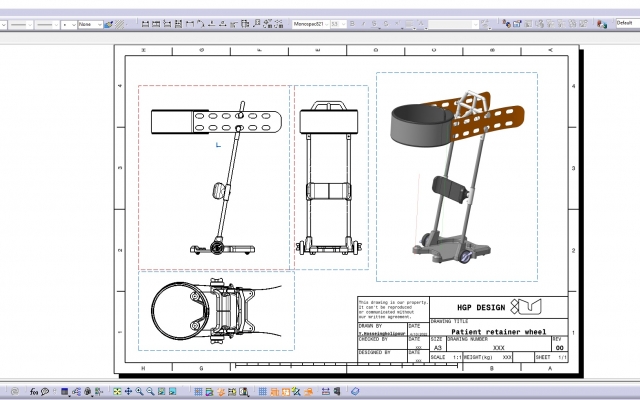Screen dimensions: 640x400
Task: Select the Stacked Dimensions tool
Action: (178, 24)
